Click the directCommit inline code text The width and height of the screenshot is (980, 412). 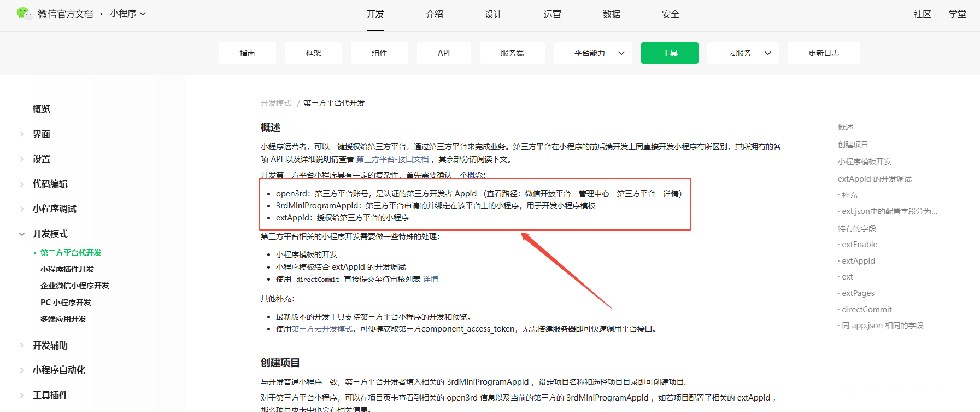pyautogui.click(x=318, y=280)
